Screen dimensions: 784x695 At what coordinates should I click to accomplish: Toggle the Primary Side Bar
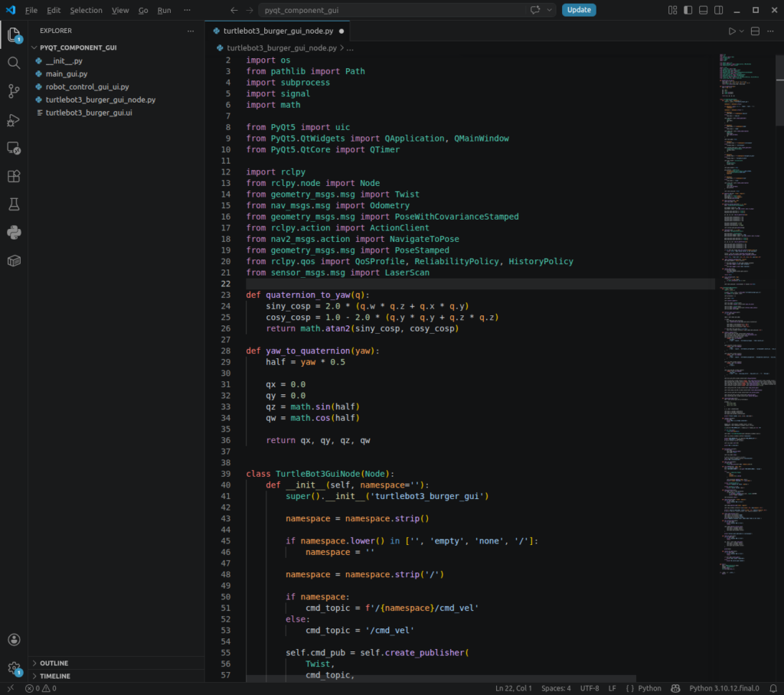tap(688, 10)
